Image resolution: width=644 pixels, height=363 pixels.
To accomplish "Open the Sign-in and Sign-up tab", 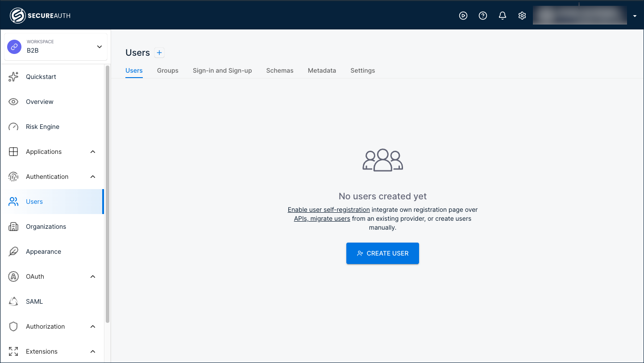I will (222, 70).
